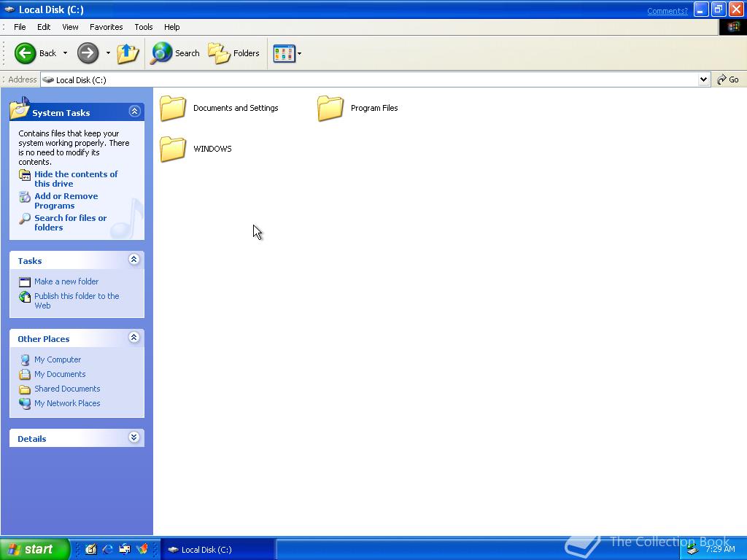Click the drive icon in title bar
Image resolution: width=747 pixels, height=560 pixels.
[x=9, y=9]
